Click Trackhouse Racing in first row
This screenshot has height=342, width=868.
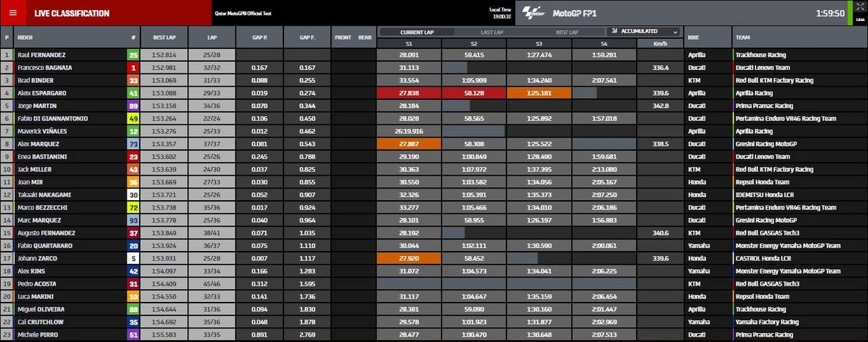tap(761, 55)
